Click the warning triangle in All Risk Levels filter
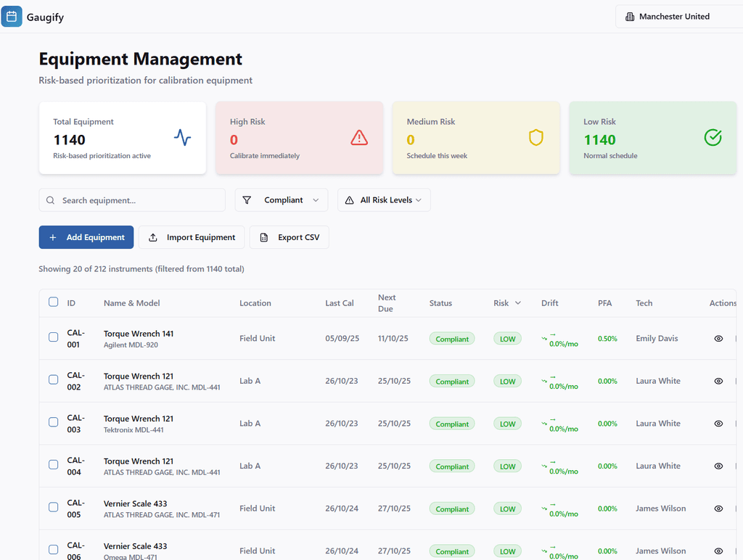This screenshot has width=743, height=560. (349, 199)
